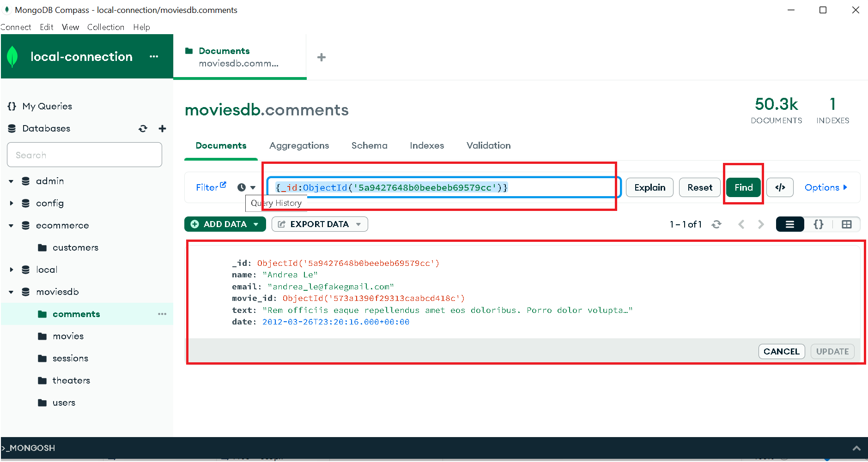This screenshot has width=868, height=462.
Task: Open the Collection menu
Action: 106,27
